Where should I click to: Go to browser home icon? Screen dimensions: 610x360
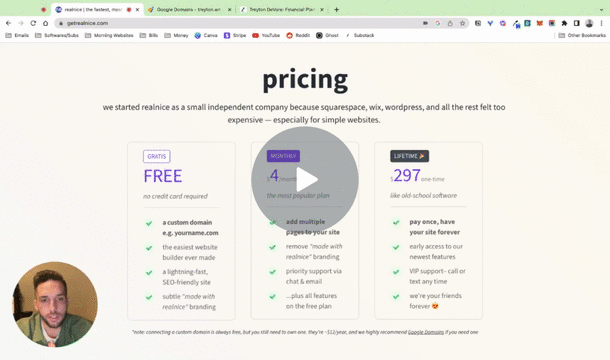pos(46,23)
